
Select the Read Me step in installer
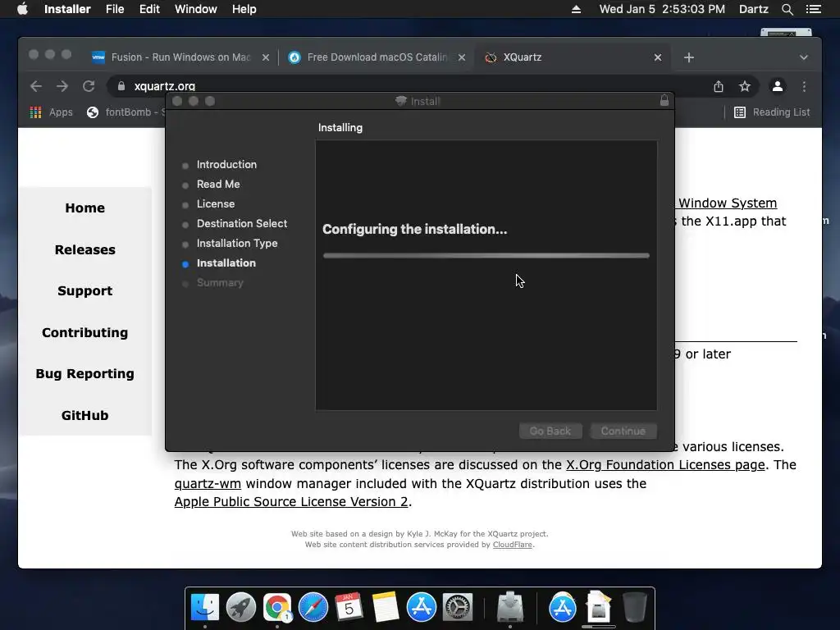click(x=218, y=185)
